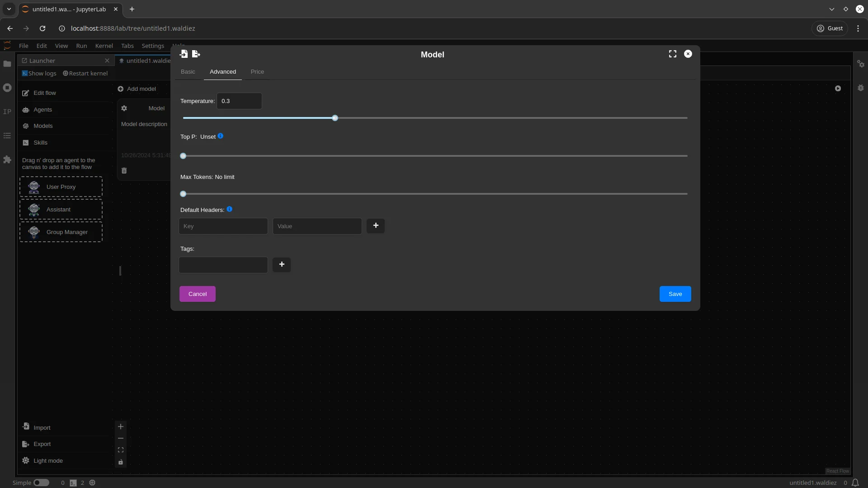Click the info icon next to Top P
Image resolution: width=868 pixels, height=488 pixels.
coord(221,136)
